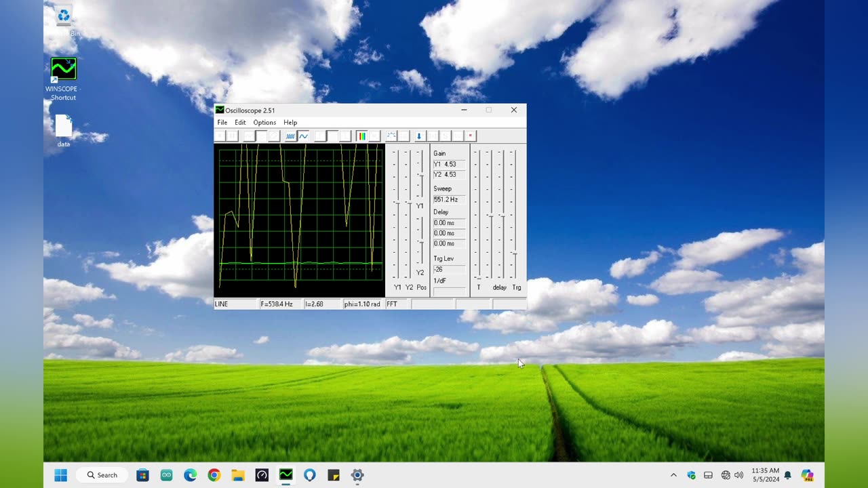Adjust the Trg trigger level slider
Viewport: 868px width, 488px height.
(515, 213)
